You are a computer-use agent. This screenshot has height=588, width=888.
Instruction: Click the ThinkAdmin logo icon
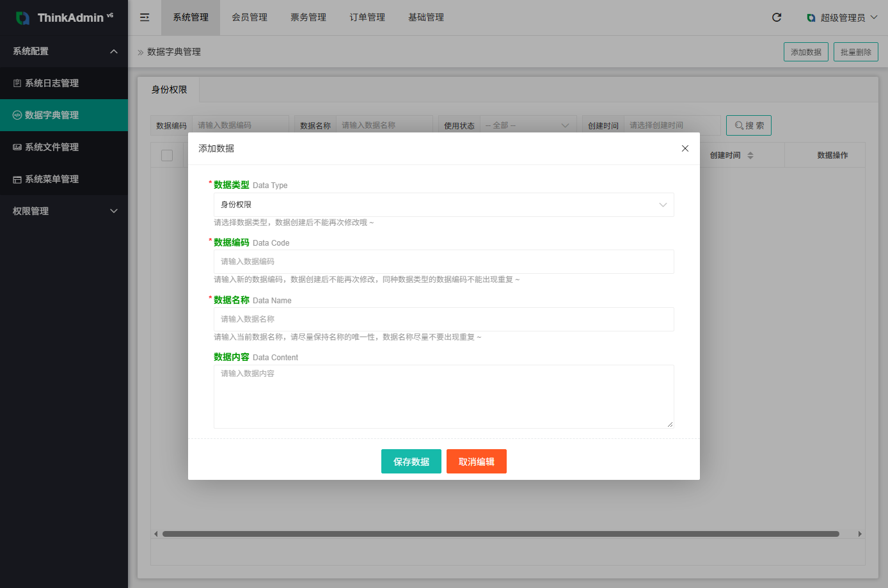[22, 18]
